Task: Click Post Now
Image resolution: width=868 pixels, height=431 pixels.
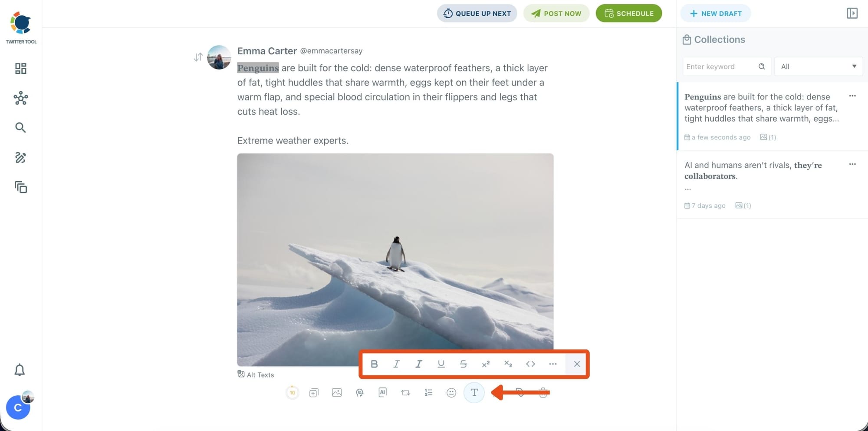Action: pos(556,13)
